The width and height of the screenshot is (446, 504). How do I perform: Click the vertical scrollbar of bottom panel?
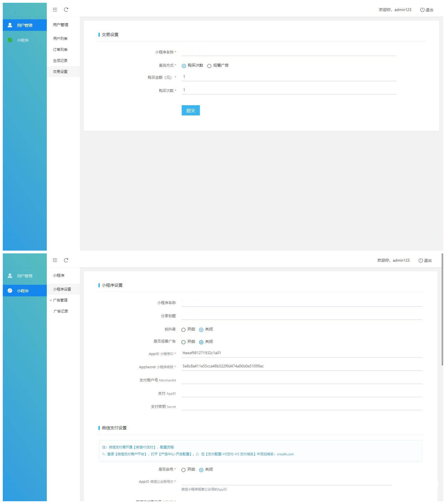click(x=442, y=310)
